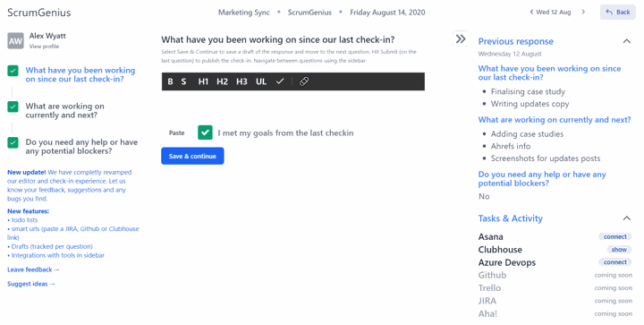Collapse the sidebar with double-arrow icon

461,38
